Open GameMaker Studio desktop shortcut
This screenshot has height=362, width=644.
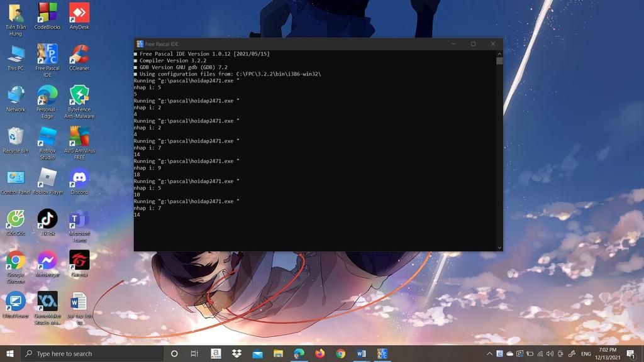[47, 308]
